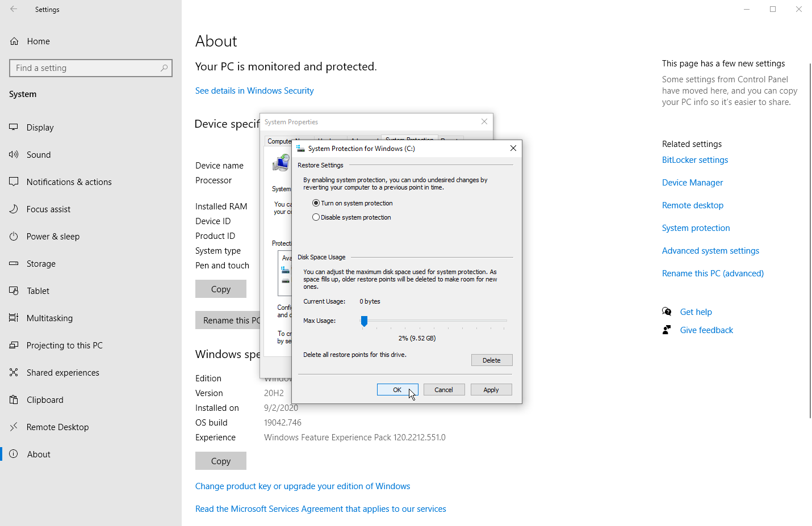Click the OS build value 19042.746
The image size is (812, 526).
click(x=283, y=423)
